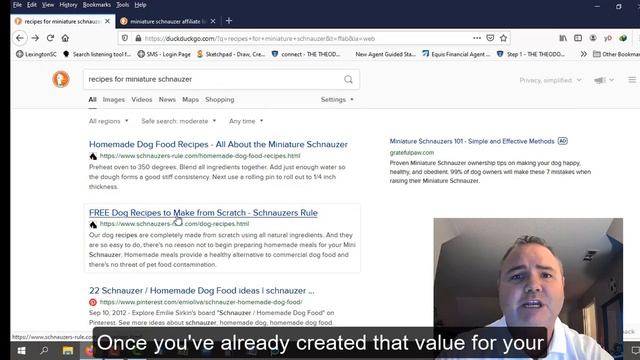Open the DuckDuckGo logo home

point(61,79)
